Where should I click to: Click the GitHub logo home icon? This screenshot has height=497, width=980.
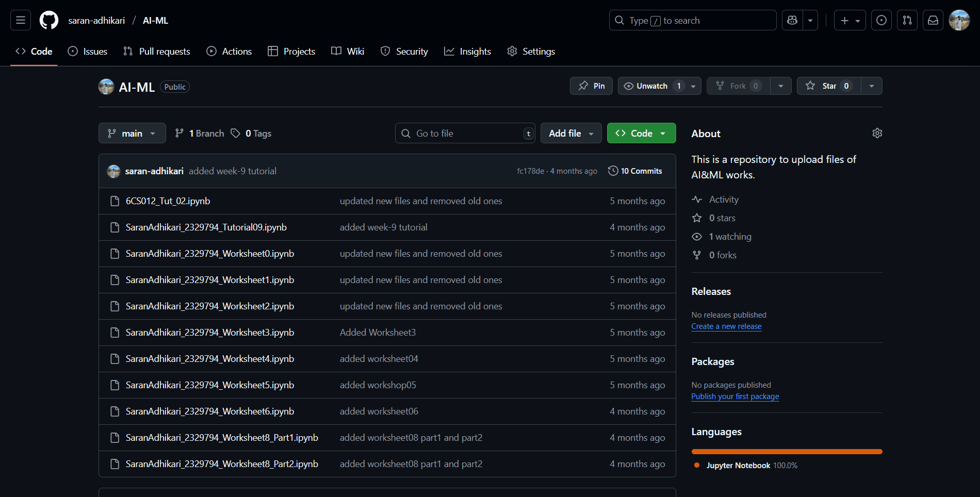pos(49,20)
